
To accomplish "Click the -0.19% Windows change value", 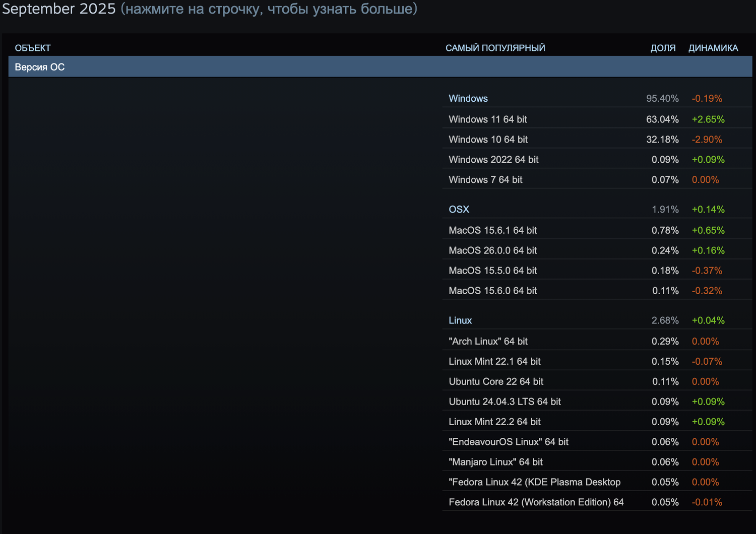I will pyautogui.click(x=707, y=98).
